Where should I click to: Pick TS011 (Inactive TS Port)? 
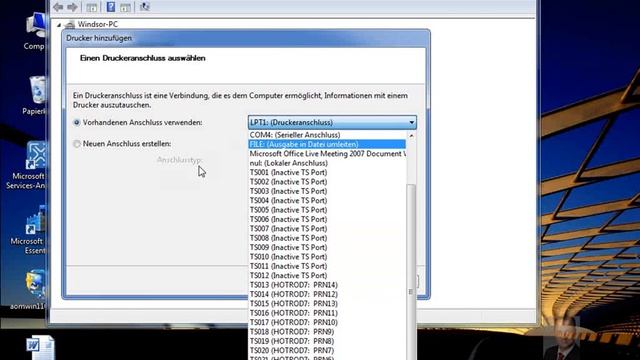(x=327, y=266)
